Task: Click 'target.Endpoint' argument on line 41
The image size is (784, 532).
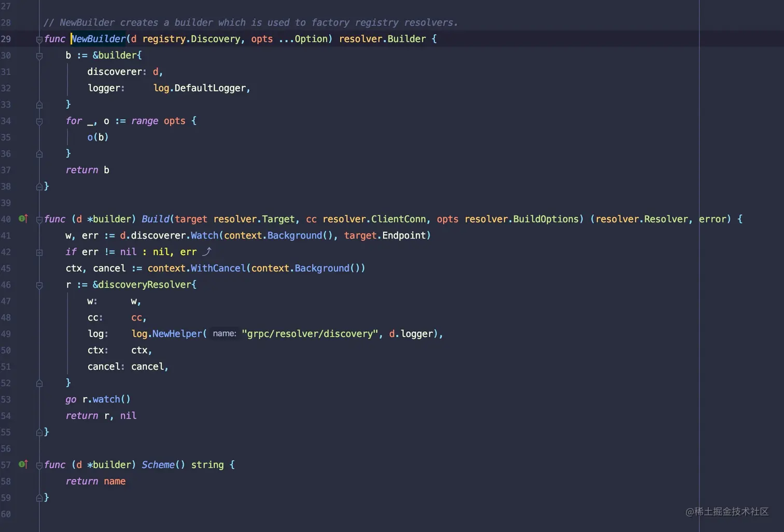Action: point(385,235)
